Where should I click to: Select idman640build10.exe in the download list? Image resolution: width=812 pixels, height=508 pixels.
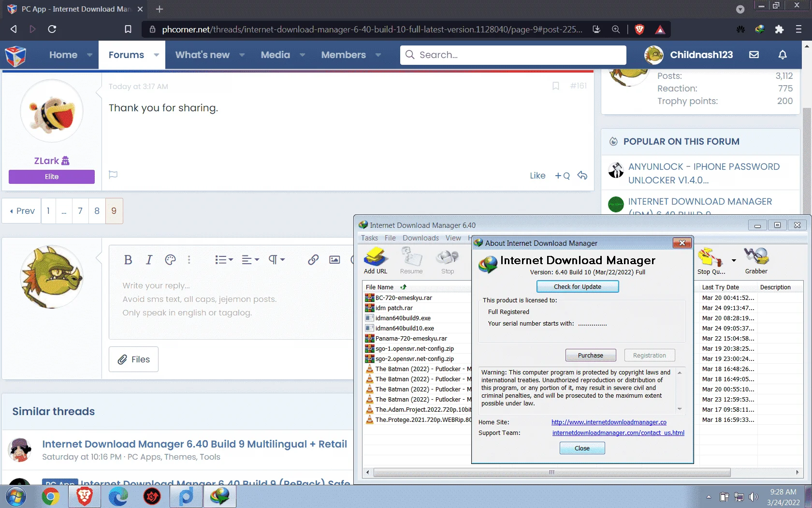point(405,329)
